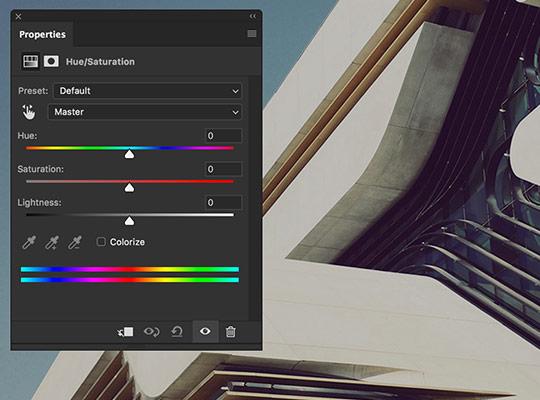This screenshot has height=400, width=540.
Task: Switch to the Properties tab
Action: tap(42, 34)
